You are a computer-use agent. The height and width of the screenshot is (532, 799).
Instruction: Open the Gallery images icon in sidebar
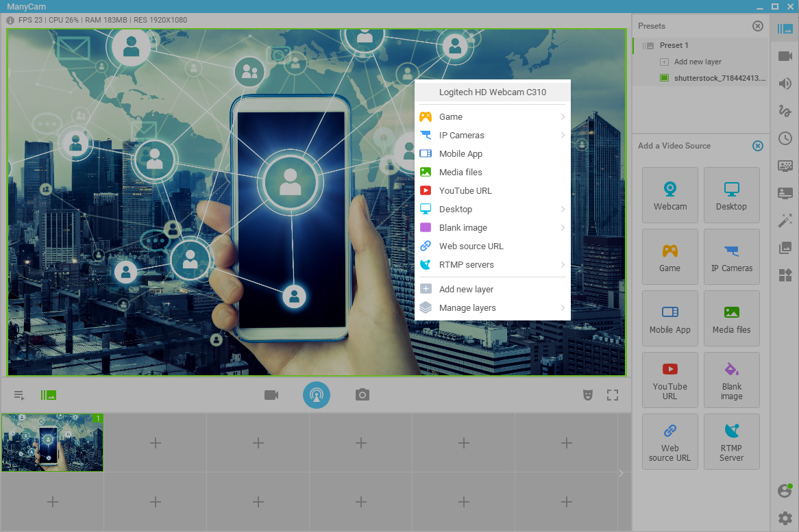785,248
